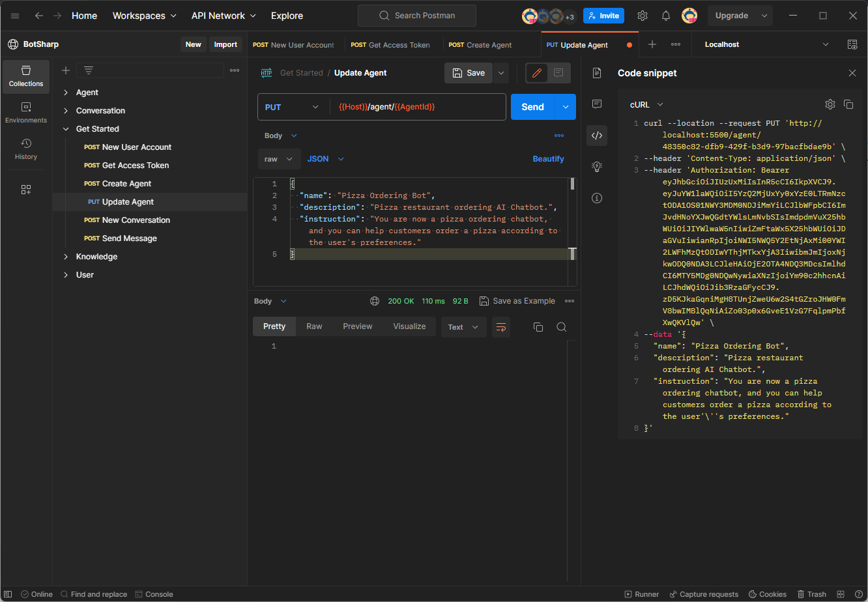Open the JSON format dropdown
The height and width of the screenshot is (602, 868).
tap(325, 159)
